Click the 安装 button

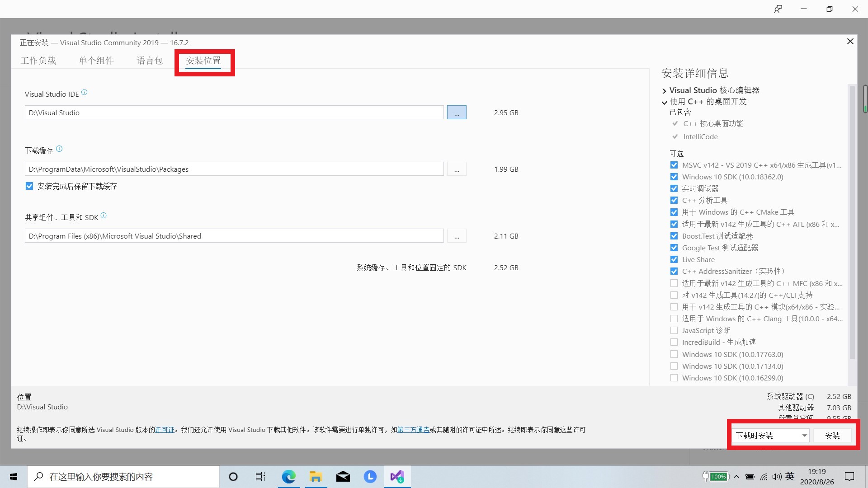[x=832, y=435]
